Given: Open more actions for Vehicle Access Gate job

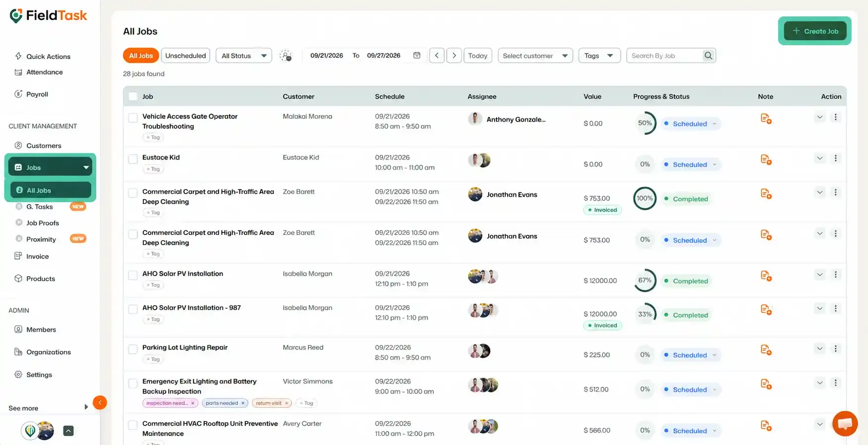Looking at the screenshot, I should 835,117.
